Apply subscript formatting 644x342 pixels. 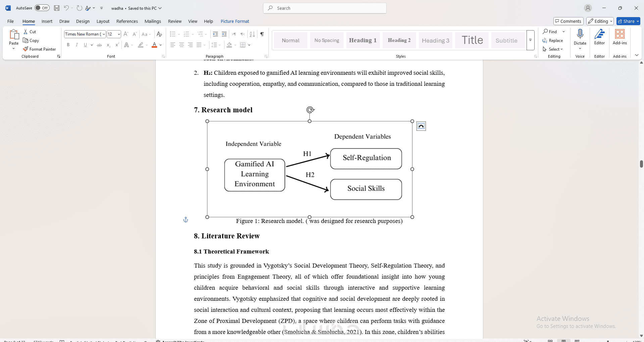(108, 45)
